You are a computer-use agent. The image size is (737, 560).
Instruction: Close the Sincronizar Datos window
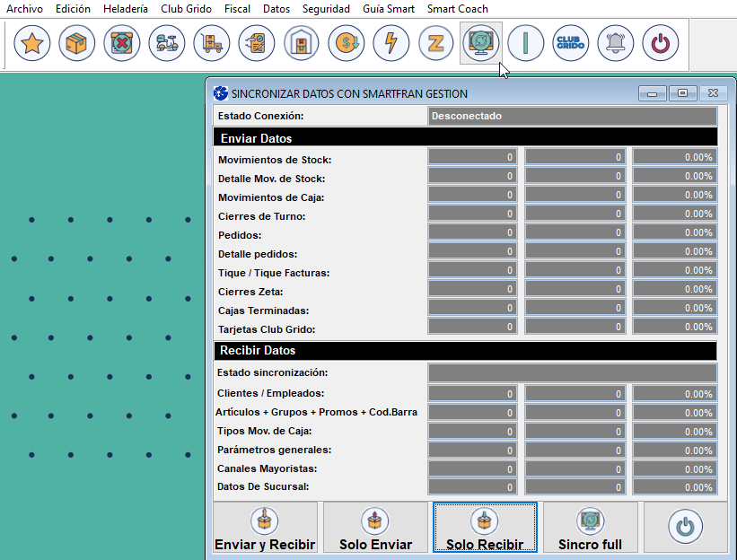pyautogui.click(x=713, y=93)
